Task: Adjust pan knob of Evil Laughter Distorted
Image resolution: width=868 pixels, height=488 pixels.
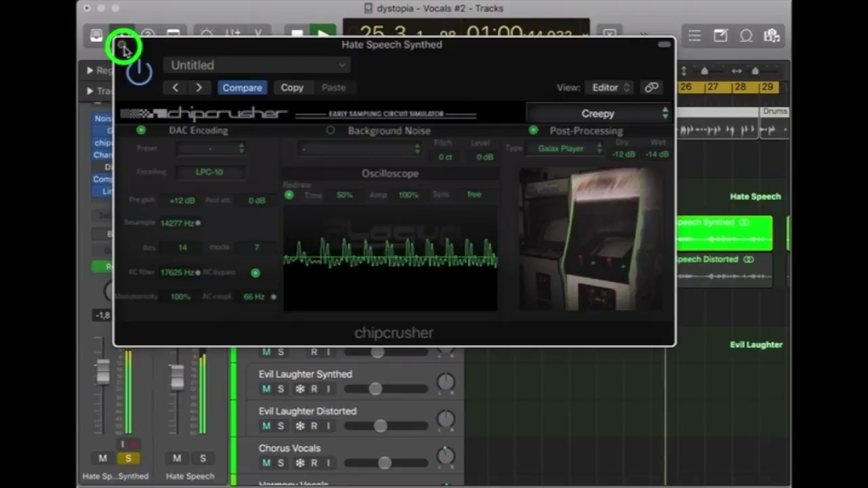Action: tap(446, 419)
